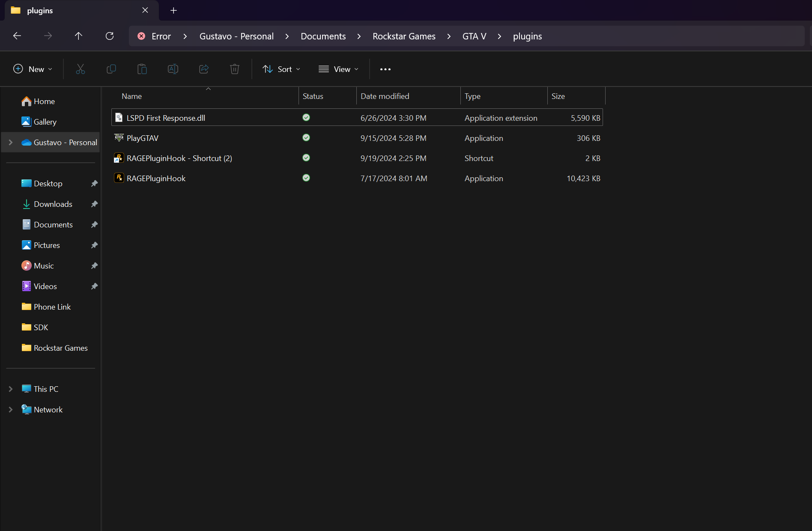Viewport: 812px width, 531px height.
Task: Go back to the previous folder
Action: pyautogui.click(x=17, y=36)
